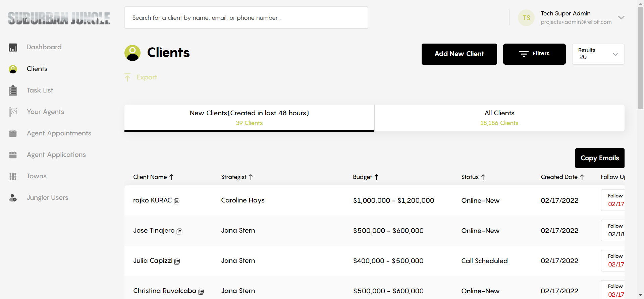Switch to the All Clients tab
The height and width of the screenshot is (299, 644).
499,118
